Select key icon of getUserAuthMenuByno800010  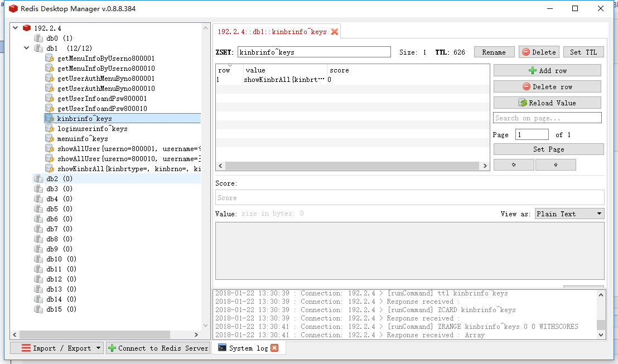coord(50,88)
